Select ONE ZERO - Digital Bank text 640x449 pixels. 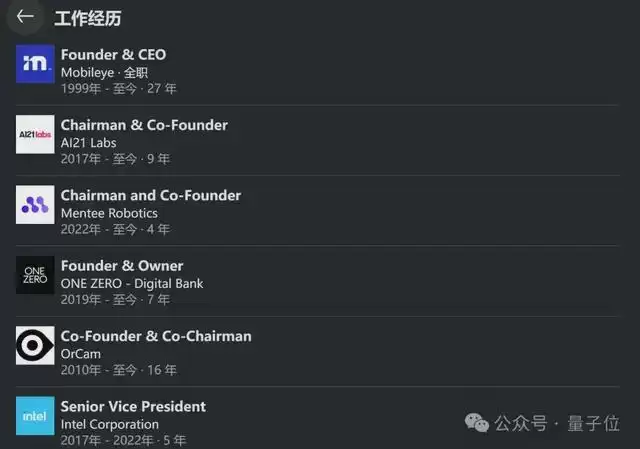tap(132, 283)
